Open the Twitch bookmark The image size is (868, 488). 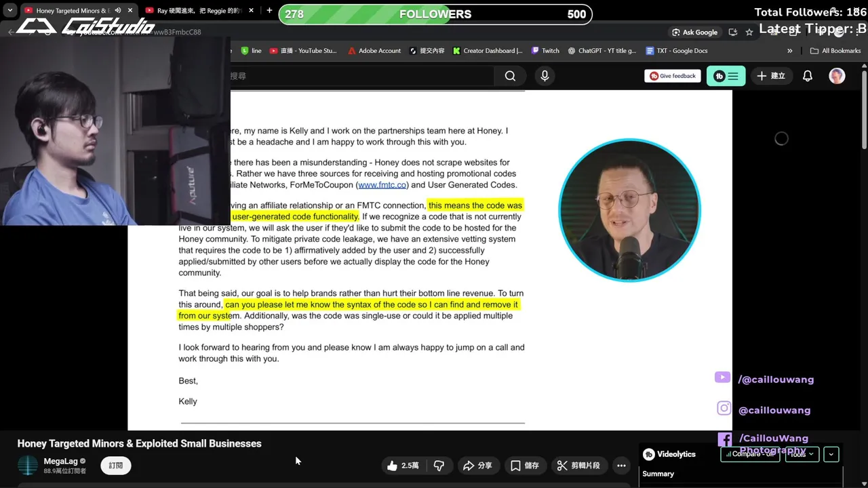tap(545, 51)
